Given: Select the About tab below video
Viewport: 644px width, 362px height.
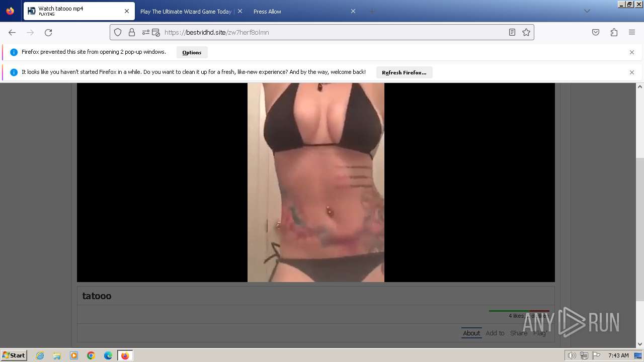Looking at the screenshot, I should 471,333.
